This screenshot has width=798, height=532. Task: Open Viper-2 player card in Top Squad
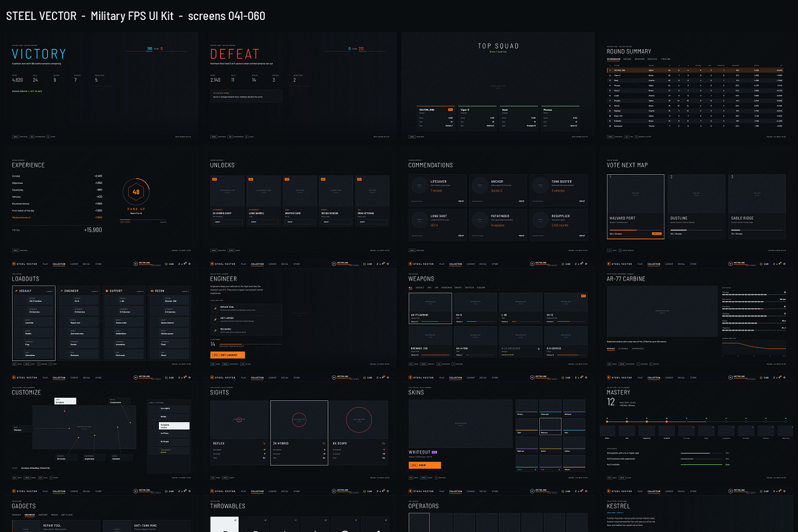(x=477, y=118)
